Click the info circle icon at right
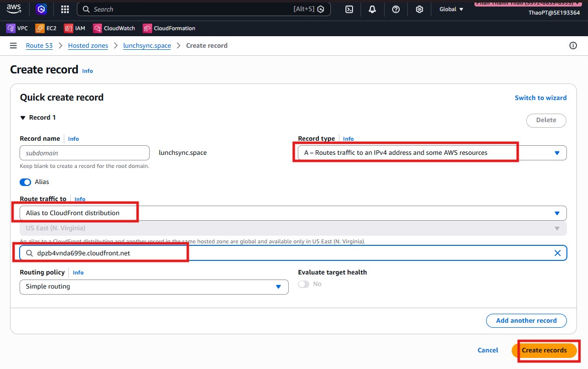This screenshot has width=588, height=369. (573, 46)
